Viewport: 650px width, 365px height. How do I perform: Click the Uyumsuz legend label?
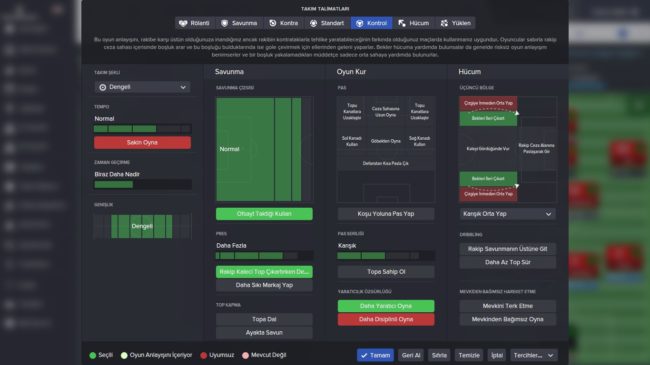(x=221, y=355)
